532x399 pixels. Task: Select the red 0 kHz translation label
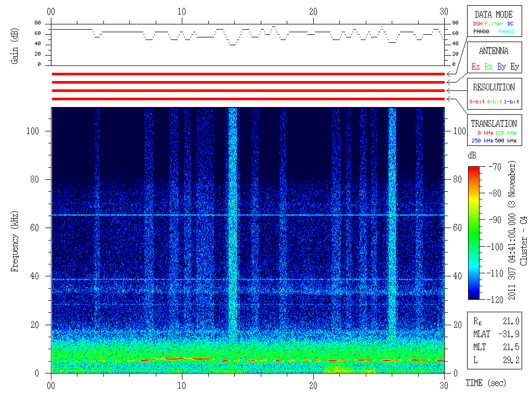485,132
